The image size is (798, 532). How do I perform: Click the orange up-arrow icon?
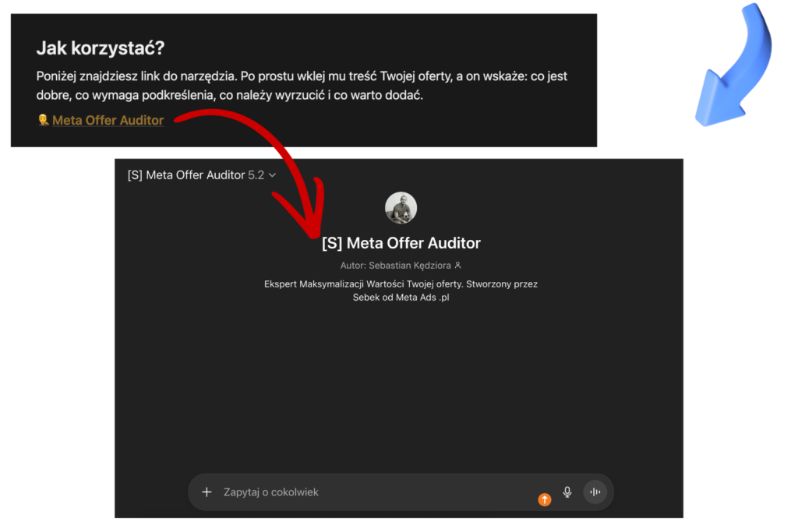click(x=545, y=499)
